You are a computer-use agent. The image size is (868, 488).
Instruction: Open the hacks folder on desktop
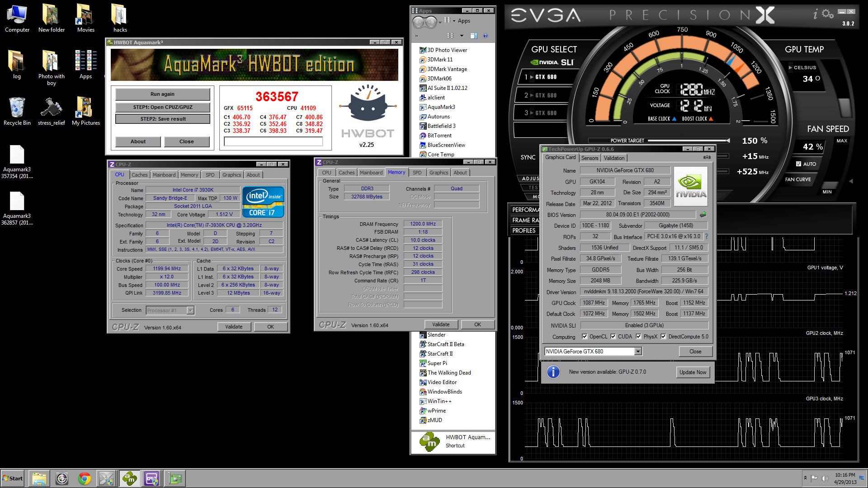point(120,19)
